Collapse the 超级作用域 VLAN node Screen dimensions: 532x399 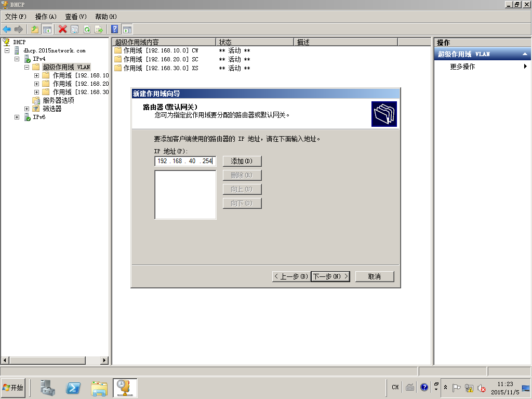(x=27, y=67)
